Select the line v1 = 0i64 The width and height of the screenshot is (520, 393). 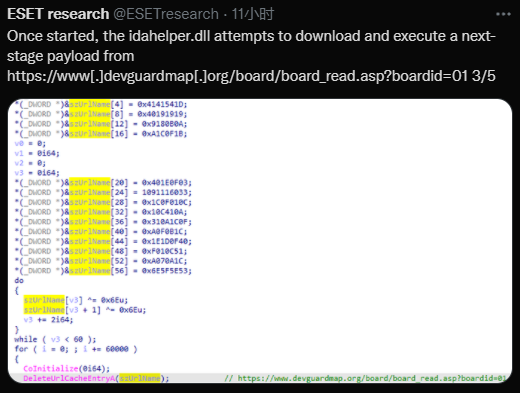(x=37, y=153)
